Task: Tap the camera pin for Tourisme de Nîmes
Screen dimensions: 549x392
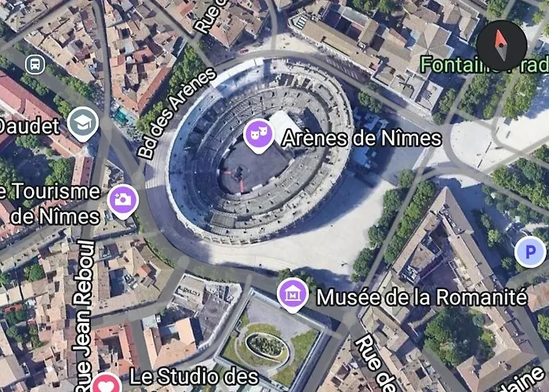Action: tap(123, 201)
